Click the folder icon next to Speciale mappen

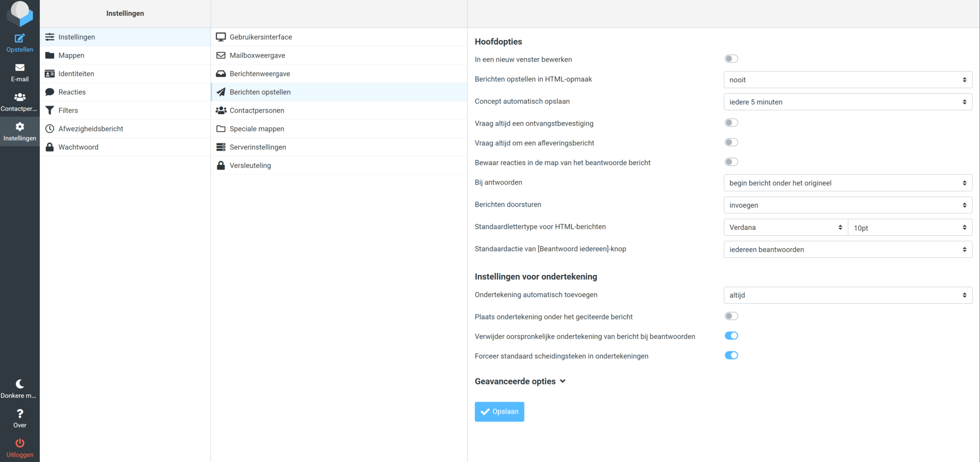click(220, 129)
